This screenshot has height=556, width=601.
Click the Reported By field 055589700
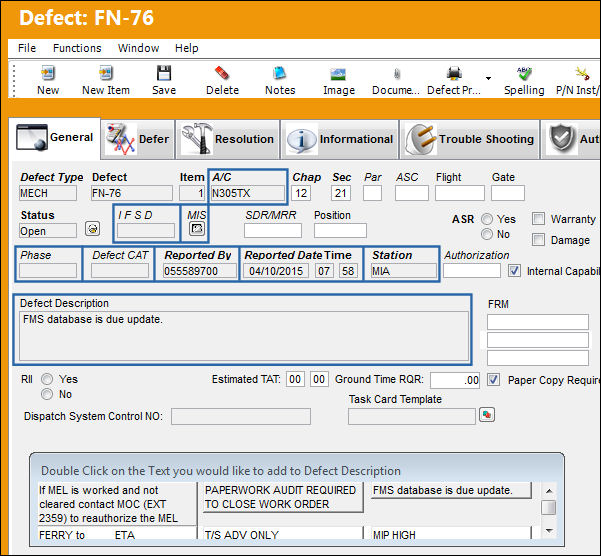(200, 271)
